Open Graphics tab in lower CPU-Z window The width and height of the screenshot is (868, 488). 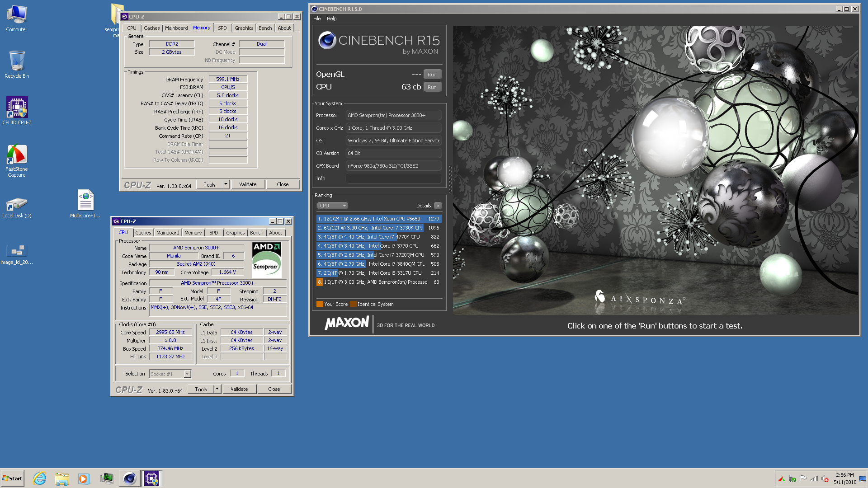click(235, 233)
